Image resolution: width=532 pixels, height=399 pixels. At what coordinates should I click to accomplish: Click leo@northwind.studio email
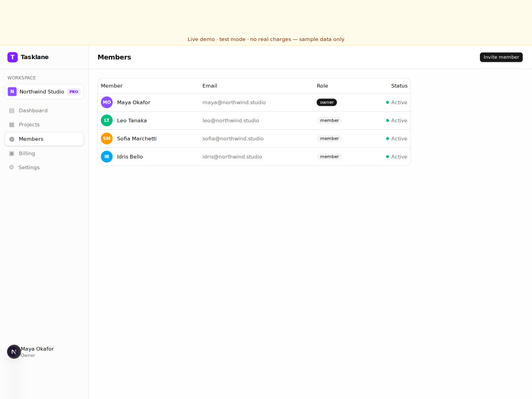(x=231, y=120)
